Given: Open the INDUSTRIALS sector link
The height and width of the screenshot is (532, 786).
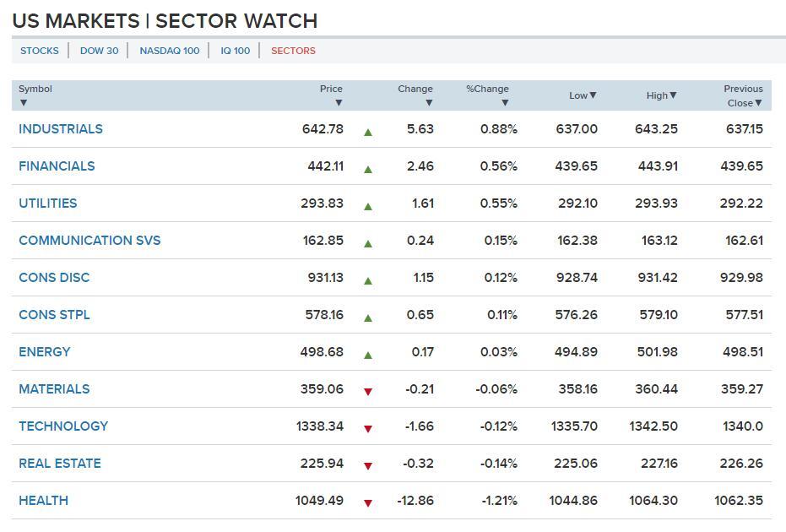Looking at the screenshot, I should [x=61, y=129].
